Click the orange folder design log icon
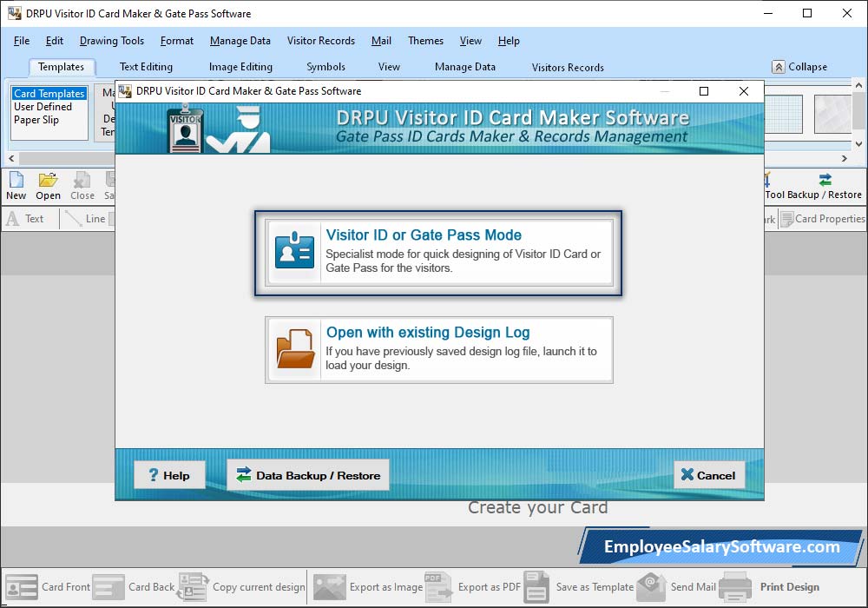The width and height of the screenshot is (868, 608). point(295,349)
